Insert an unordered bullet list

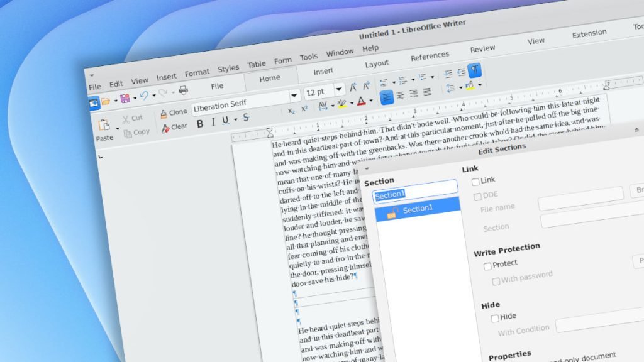point(384,82)
